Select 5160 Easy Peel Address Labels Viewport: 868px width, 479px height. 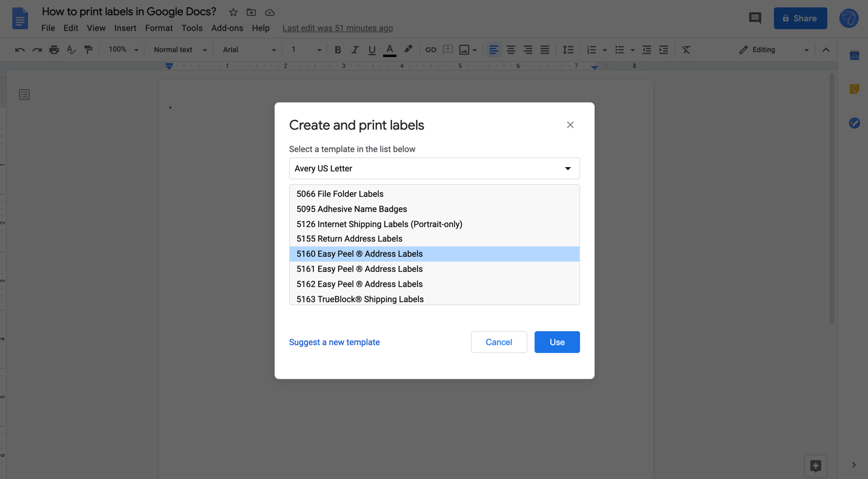[x=434, y=254]
